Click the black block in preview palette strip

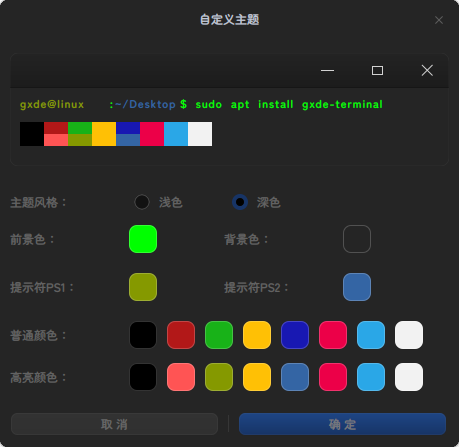[x=32, y=134]
